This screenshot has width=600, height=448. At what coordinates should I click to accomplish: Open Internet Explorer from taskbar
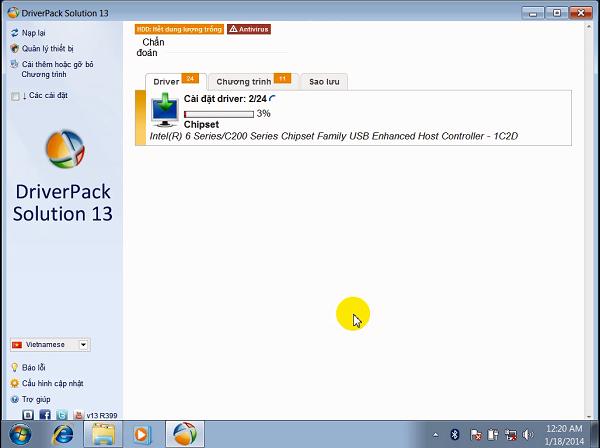(x=62, y=434)
